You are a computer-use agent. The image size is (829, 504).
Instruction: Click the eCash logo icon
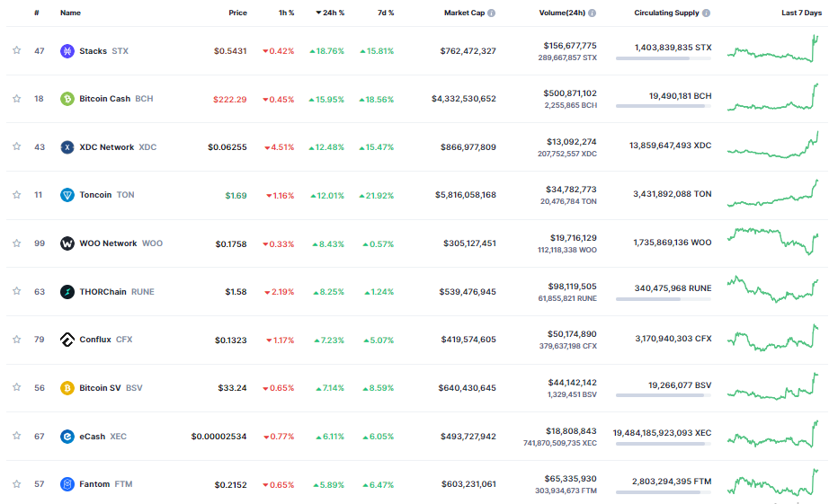[x=67, y=437]
